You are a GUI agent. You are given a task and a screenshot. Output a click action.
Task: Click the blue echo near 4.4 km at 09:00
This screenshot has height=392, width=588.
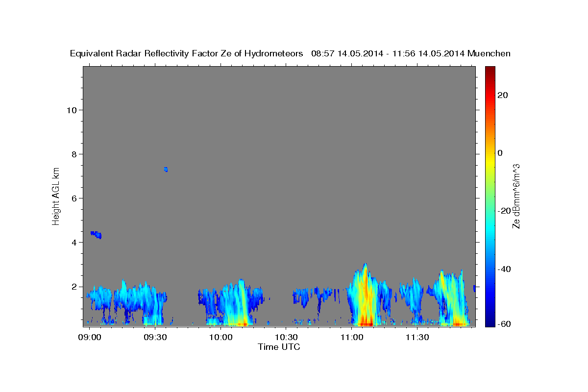(x=96, y=235)
